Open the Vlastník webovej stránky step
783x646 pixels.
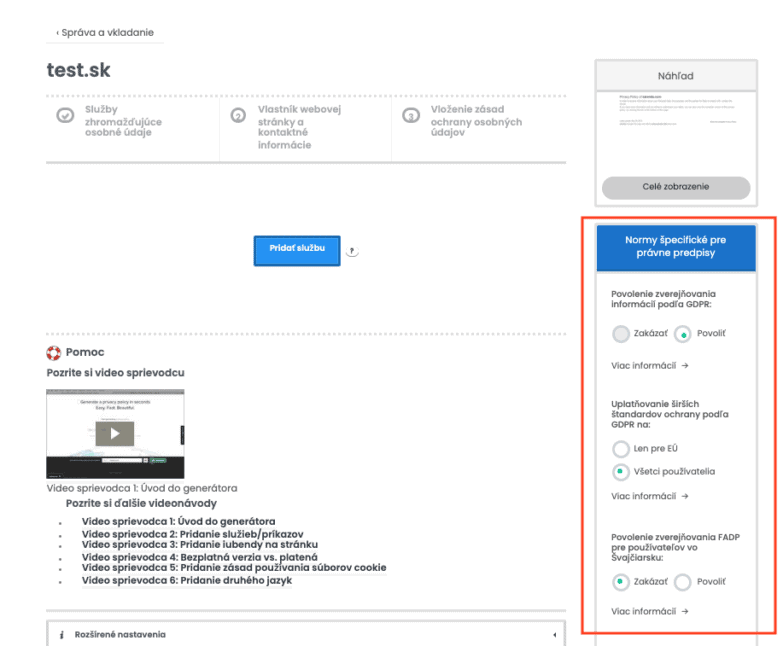(x=284, y=126)
